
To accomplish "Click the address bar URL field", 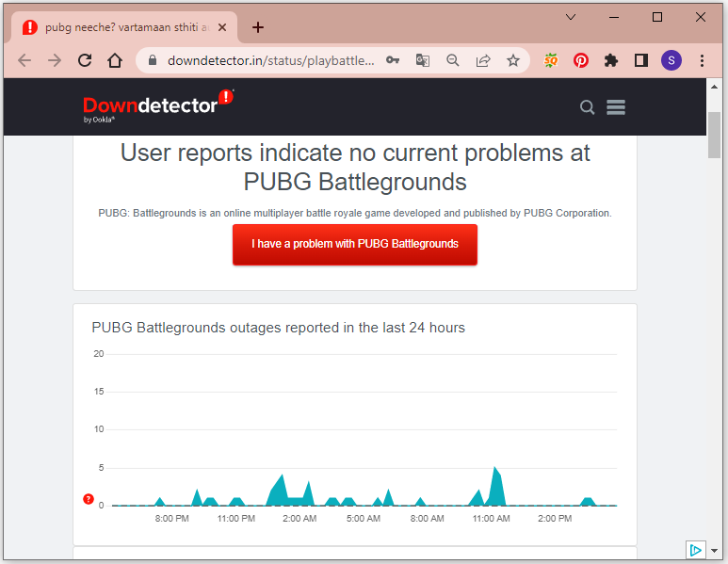I will point(270,60).
